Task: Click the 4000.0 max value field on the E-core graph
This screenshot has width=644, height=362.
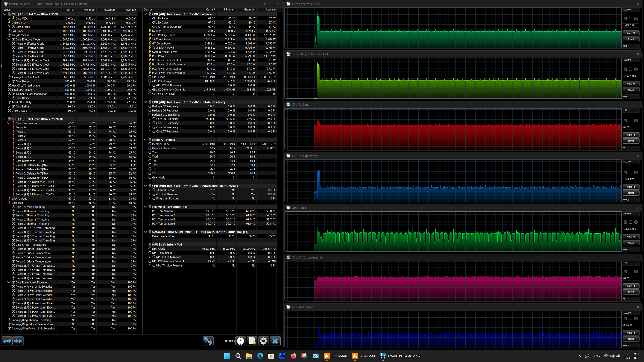Action: pos(630,60)
